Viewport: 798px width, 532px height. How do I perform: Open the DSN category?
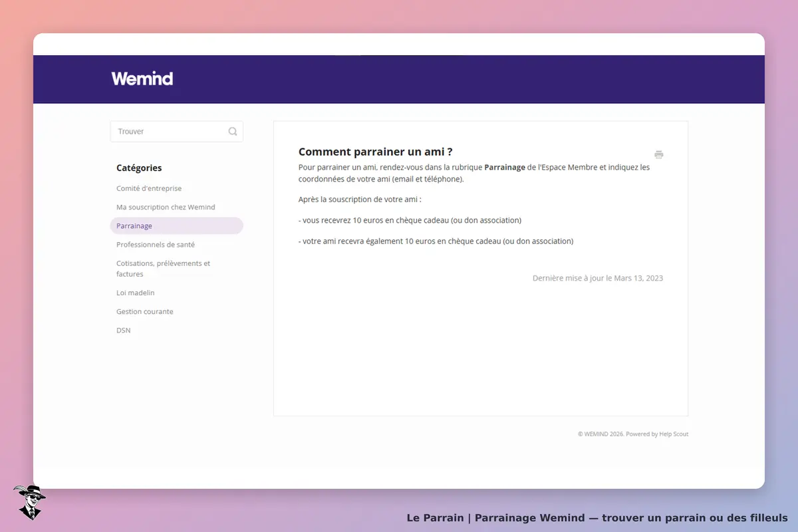point(124,330)
